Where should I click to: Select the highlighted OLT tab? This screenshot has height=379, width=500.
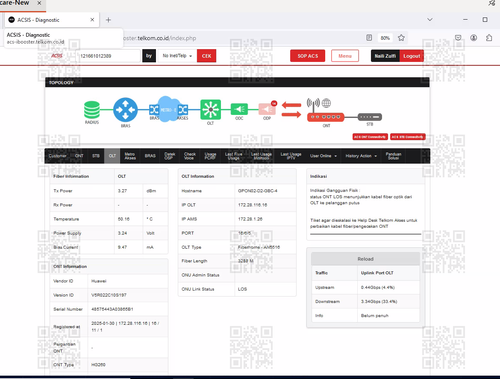(112, 156)
